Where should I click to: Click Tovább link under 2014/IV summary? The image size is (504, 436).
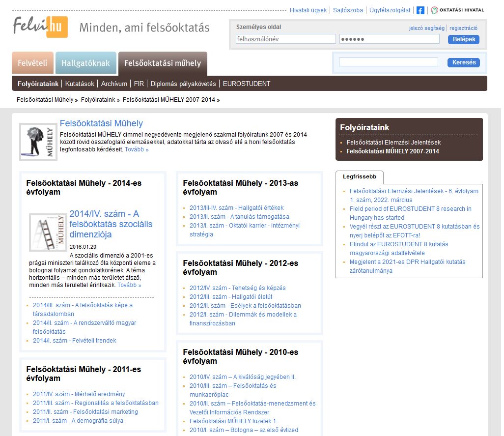(x=129, y=285)
